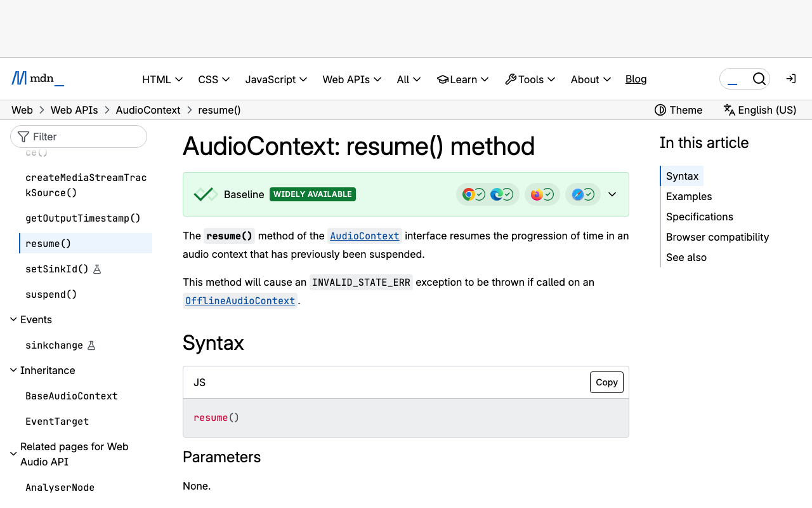Open AnalyserNode in the sidebar

60,488
